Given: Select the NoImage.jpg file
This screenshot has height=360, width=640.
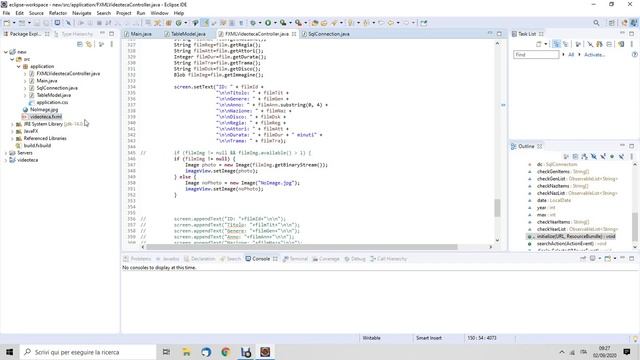Looking at the screenshot, I should pos(44,109).
